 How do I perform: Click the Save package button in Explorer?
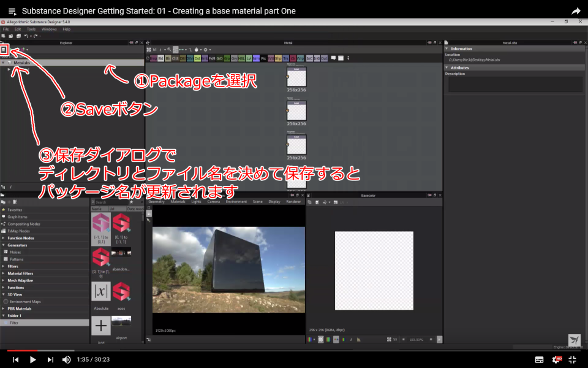click(4, 50)
